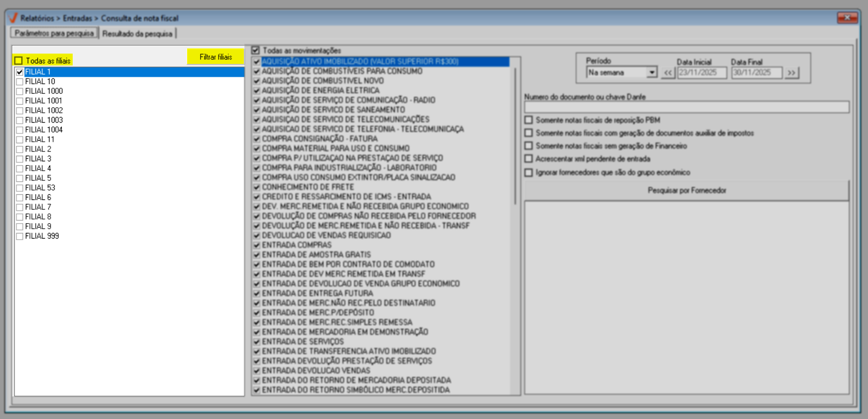
Task: Enable Acrescentar xml pendente de entrada
Action: [529, 159]
